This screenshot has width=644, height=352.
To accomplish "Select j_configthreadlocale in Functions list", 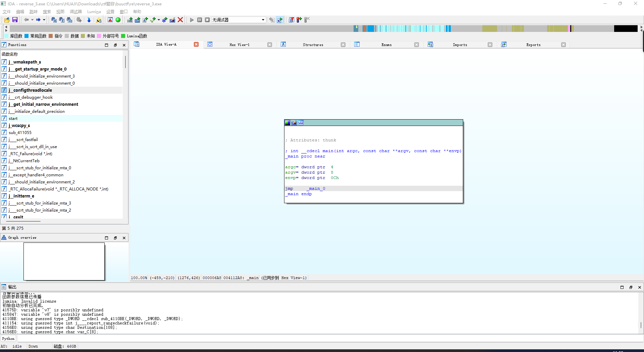I will click(x=61, y=90).
